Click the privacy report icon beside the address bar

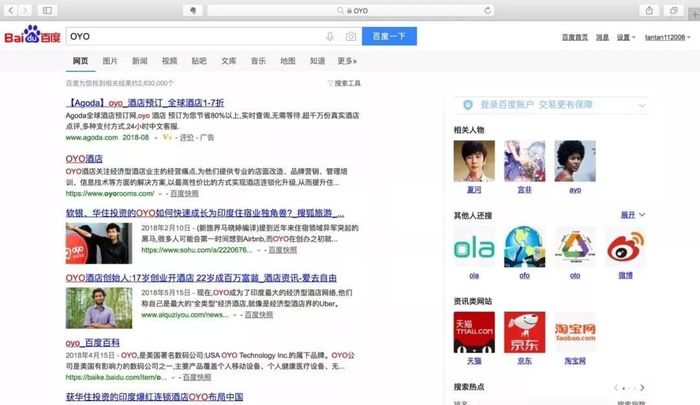pos(193,10)
